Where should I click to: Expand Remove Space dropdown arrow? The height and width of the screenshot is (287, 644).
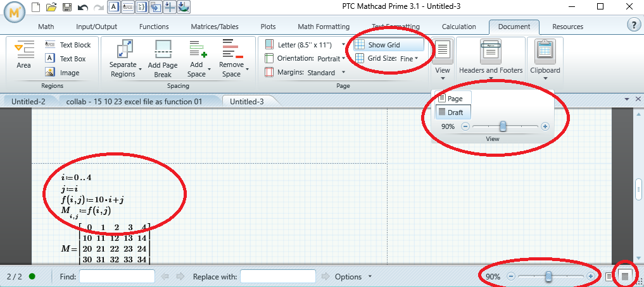click(247, 70)
